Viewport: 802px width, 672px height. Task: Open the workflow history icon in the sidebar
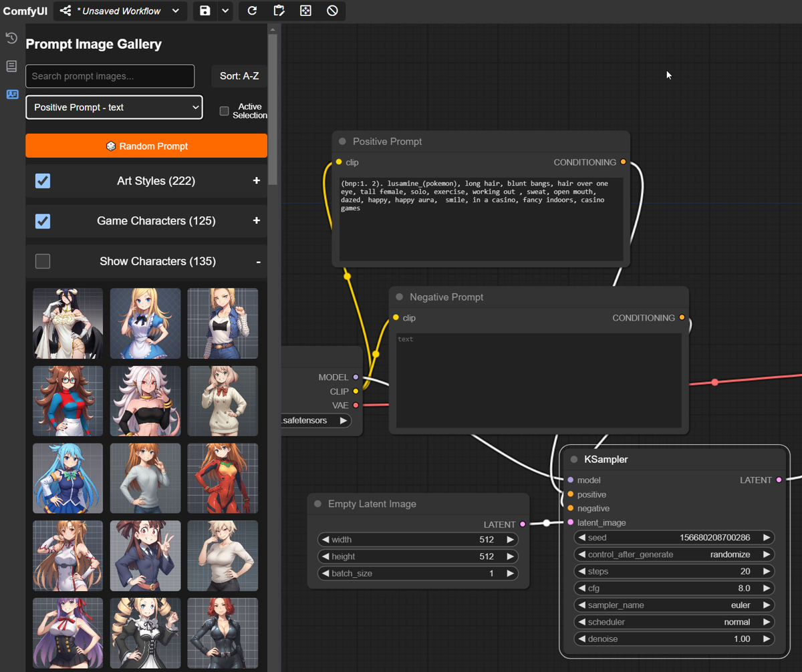click(x=11, y=38)
